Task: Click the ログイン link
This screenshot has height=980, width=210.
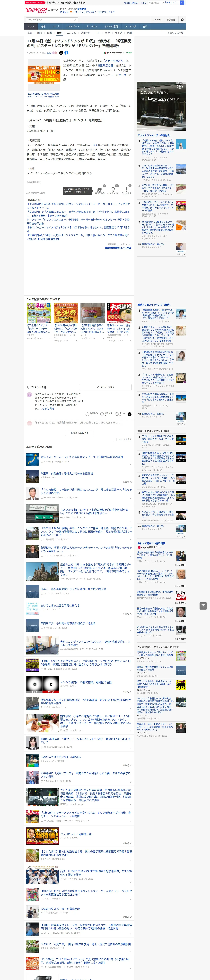Action: click(64, 12)
